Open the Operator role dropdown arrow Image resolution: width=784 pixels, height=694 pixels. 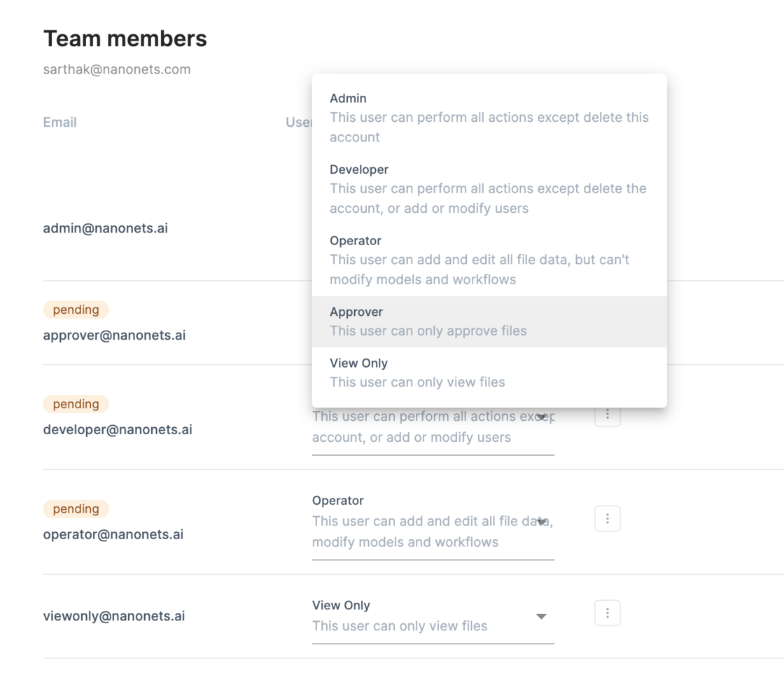542,522
